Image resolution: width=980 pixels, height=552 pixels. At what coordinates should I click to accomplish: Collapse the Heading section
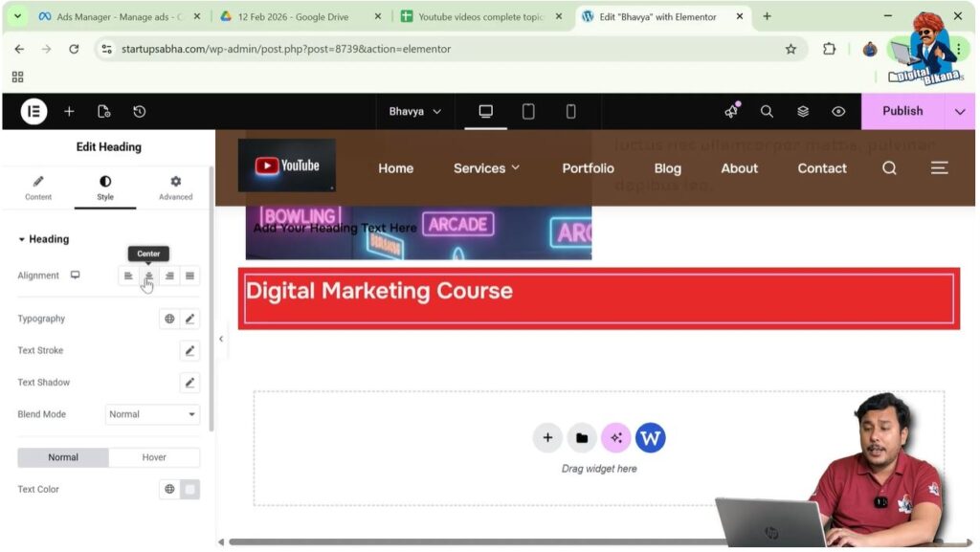[44, 239]
